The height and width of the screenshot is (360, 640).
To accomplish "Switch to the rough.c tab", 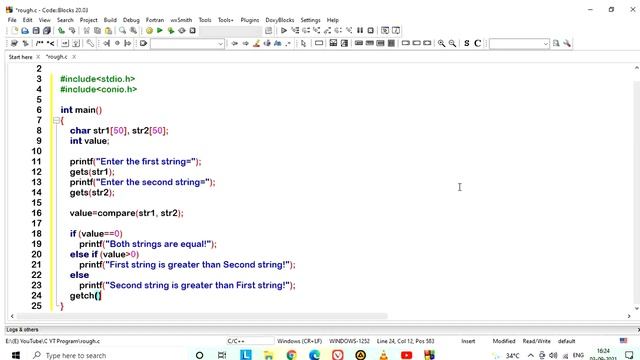I will tap(57, 57).
